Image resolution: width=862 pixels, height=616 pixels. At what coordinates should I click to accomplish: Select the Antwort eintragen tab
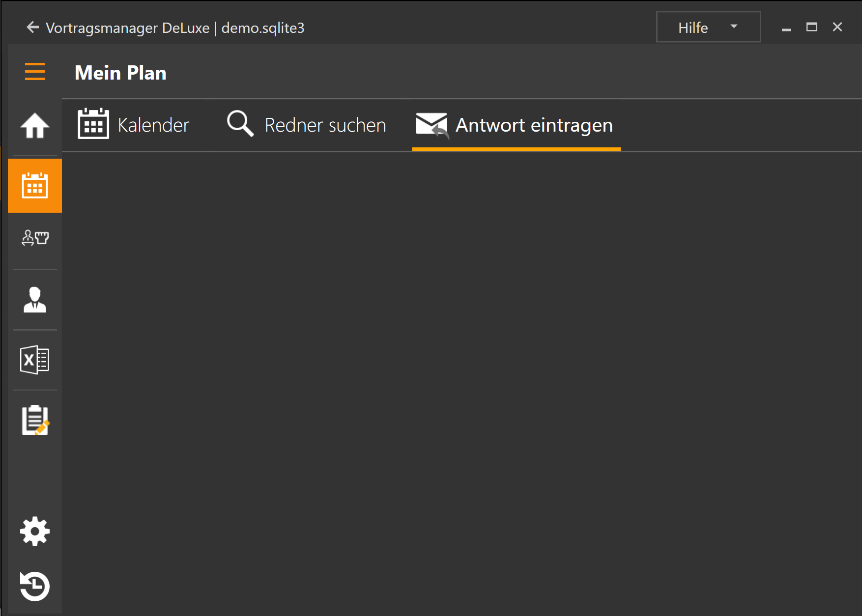point(516,125)
